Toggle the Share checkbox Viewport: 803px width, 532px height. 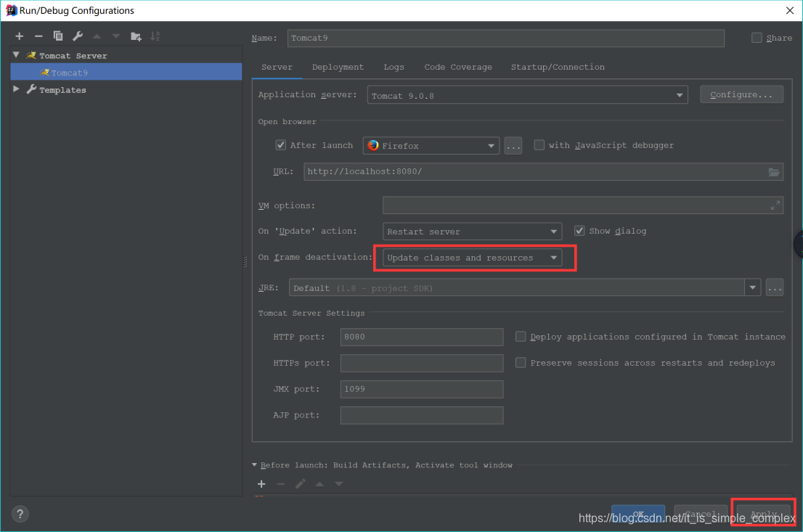(757, 38)
